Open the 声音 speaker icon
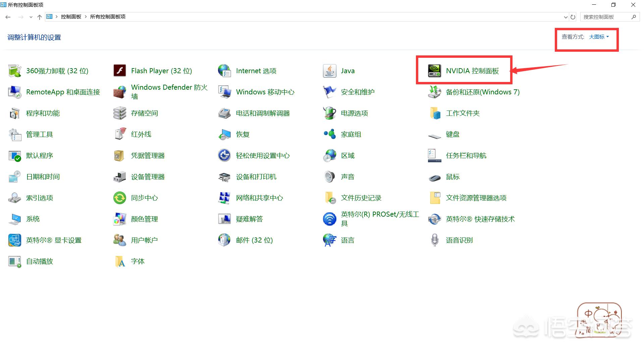644x350 pixels. point(329,177)
